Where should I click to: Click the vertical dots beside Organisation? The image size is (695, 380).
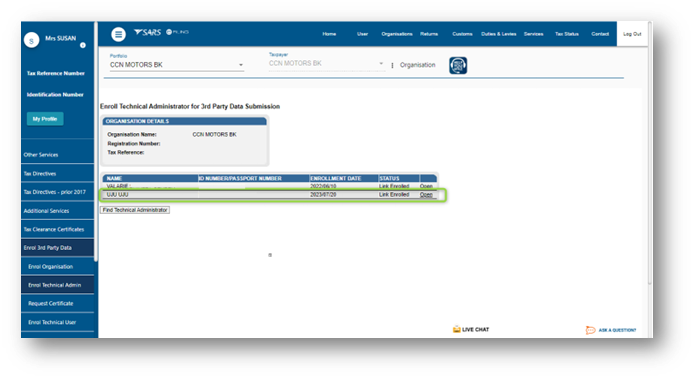[x=392, y=65]
